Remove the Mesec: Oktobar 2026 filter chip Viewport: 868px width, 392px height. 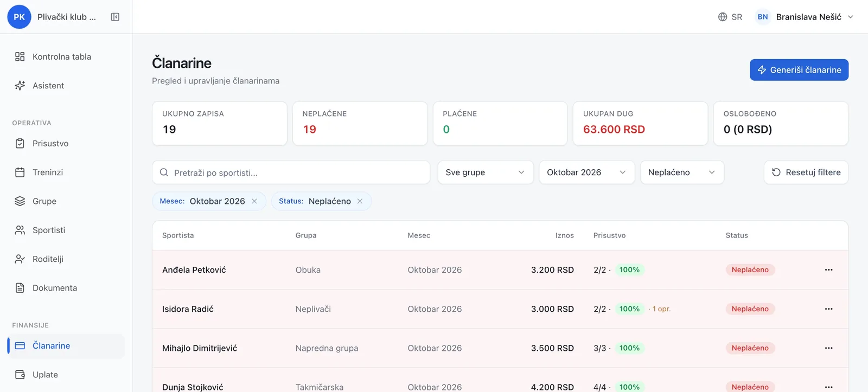pyautogui.click(x=254, y=201)
